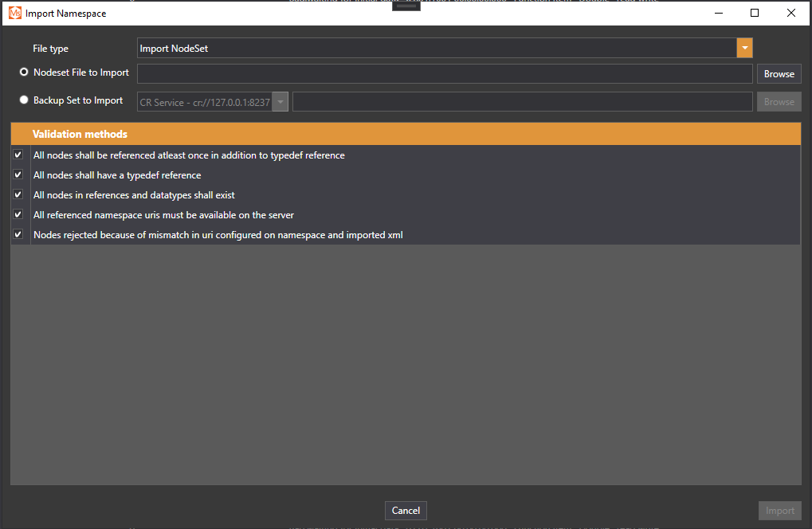
Task: Click the Backup Set text field
Action: click(x=522, y=102)
